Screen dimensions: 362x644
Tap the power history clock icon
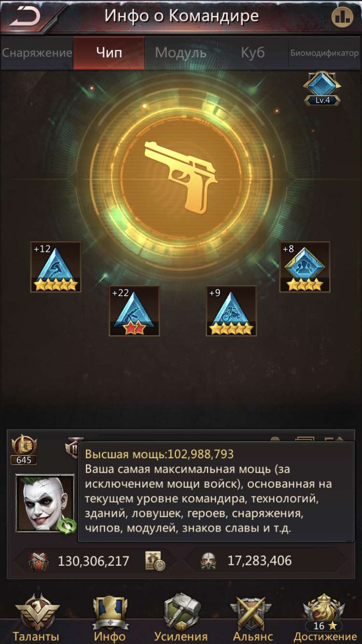pyautogui.click(x=155, y=561)
